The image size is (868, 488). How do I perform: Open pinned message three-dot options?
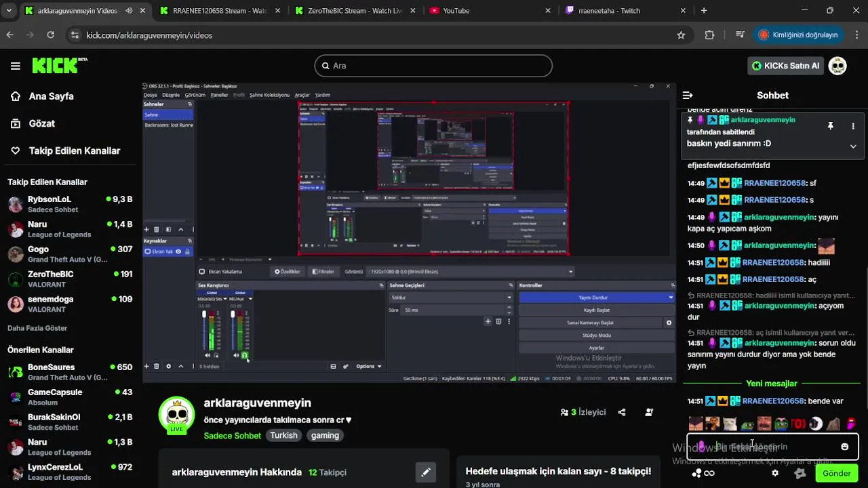853,126
